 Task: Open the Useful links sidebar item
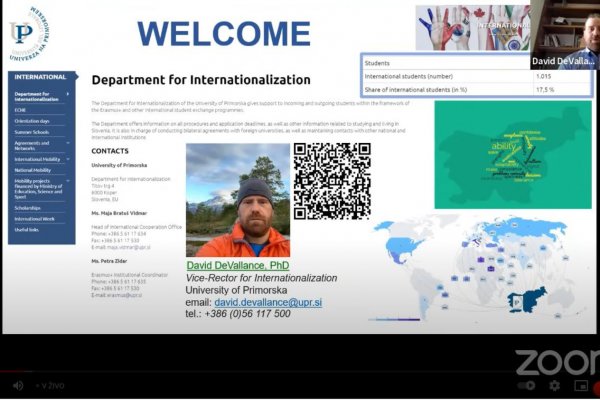click(x=27, y=230)
